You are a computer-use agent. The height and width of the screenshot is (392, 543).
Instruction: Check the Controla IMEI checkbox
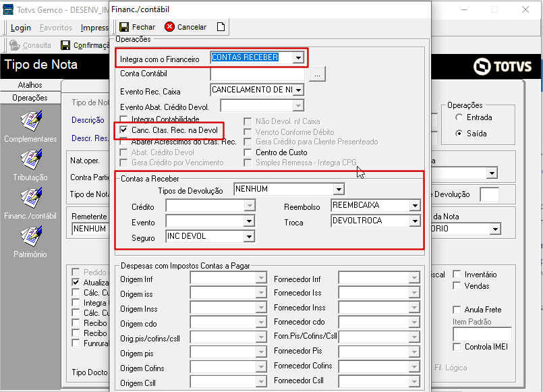point(457,347)
